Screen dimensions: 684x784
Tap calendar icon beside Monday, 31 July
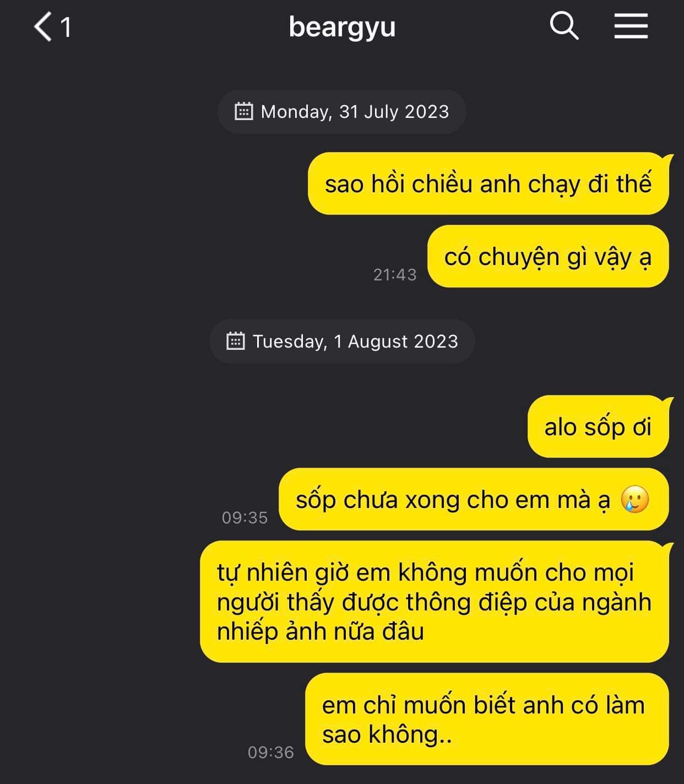click(243, 111)
